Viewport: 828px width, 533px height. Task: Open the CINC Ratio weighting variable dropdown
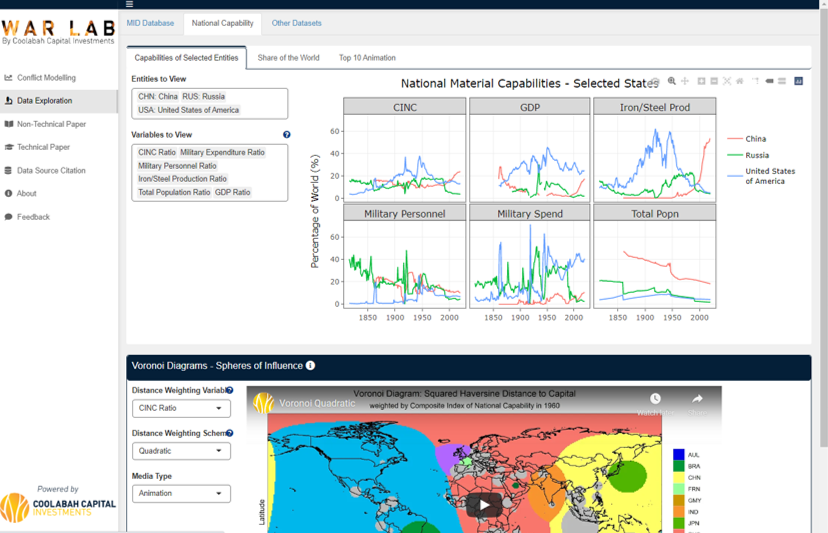(181, 408)
